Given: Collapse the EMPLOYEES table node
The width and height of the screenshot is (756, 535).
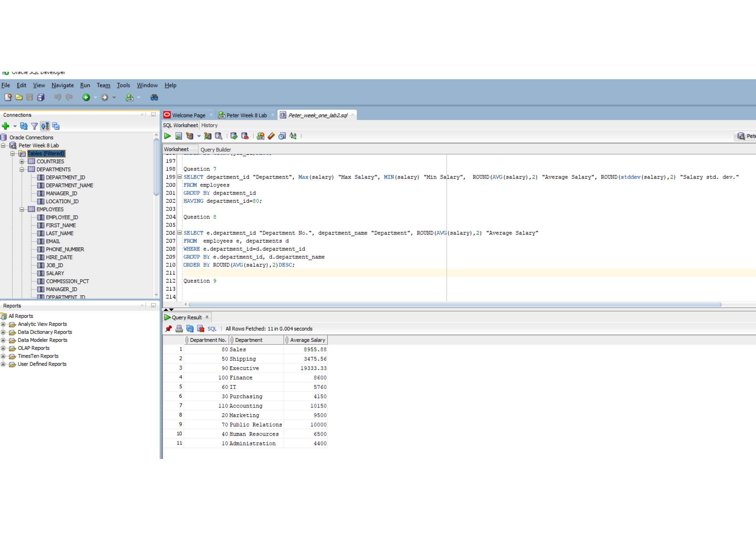Looking at the screenshot, I should tap(22, 210).
